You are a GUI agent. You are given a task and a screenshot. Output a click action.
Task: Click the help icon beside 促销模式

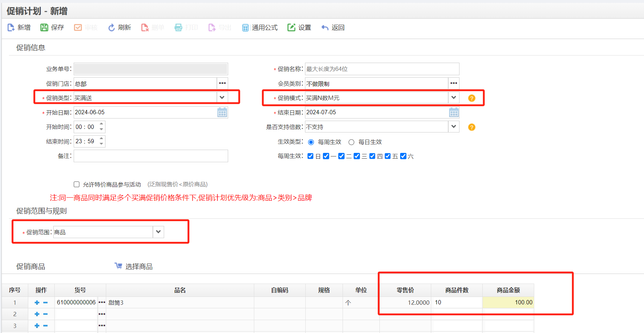(x=471, y=97)
